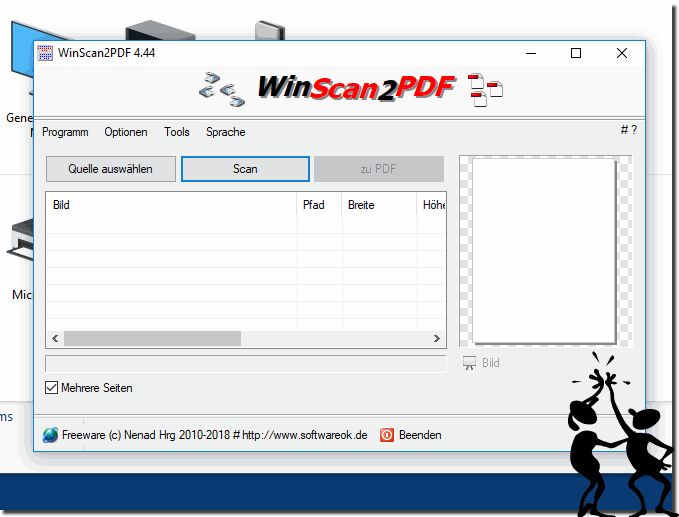Click the list's right scroll arrow
679x517 pixels.
pos(436,339)
